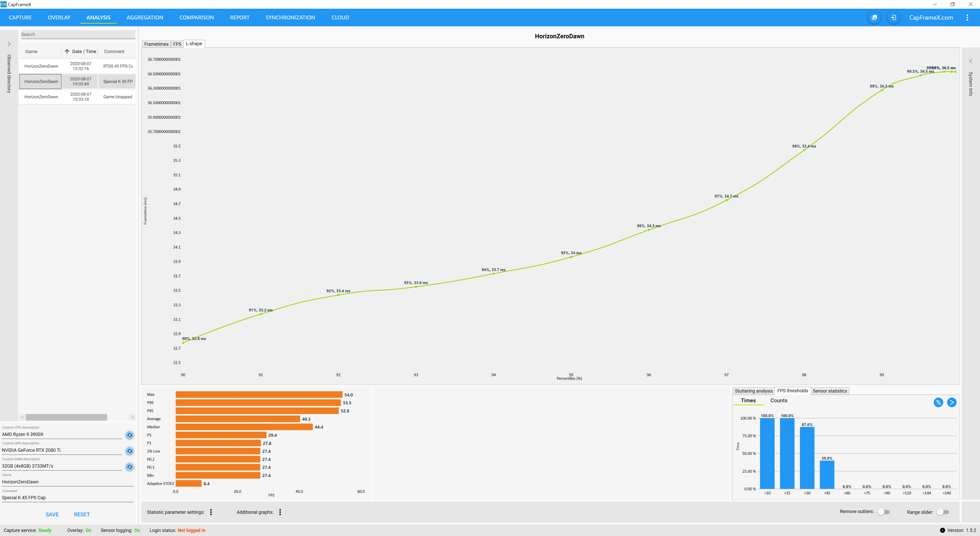Image resolution: width=980 pixels, height=536 pixels.
Task: Click the record list horizontal scrollbar
Action: click(66, 417)
